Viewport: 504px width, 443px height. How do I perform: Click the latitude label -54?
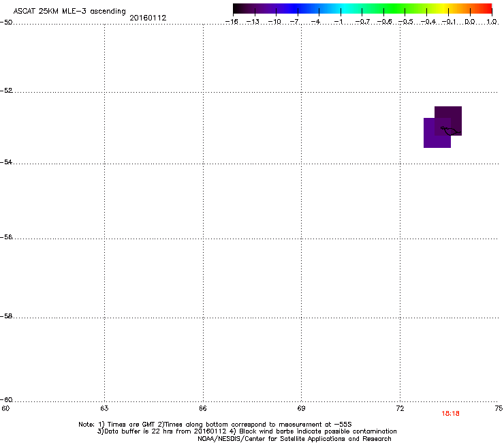click(x=6, y=162)
